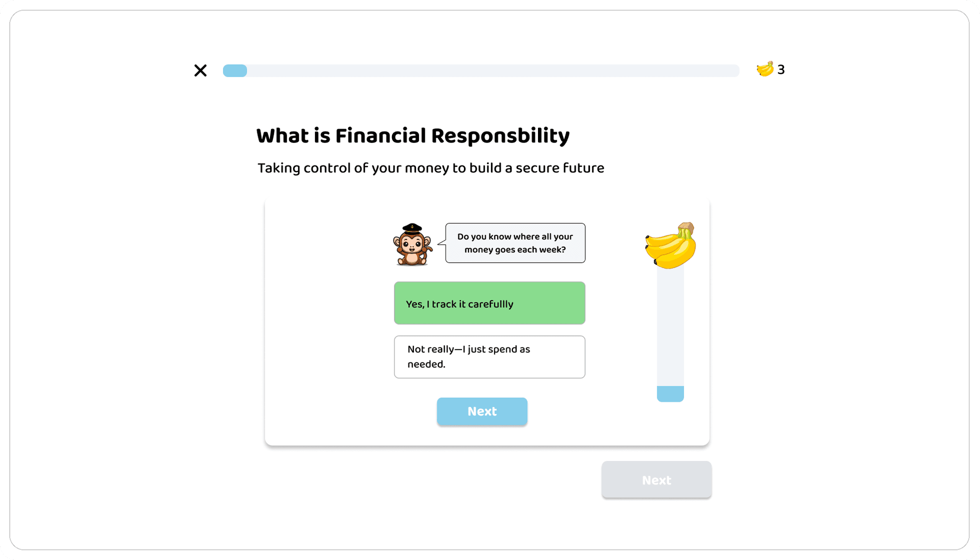This screenshot has height=560, width=980.
Task: Click the blue Next button inside the card
Action: pyautogui.click(x=482, y=411)
